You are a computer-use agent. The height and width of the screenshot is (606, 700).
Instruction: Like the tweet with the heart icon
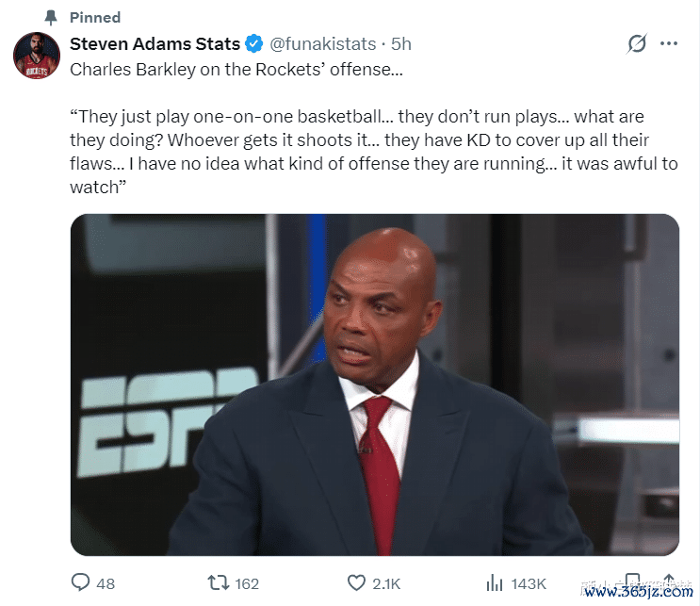[356, 583]
